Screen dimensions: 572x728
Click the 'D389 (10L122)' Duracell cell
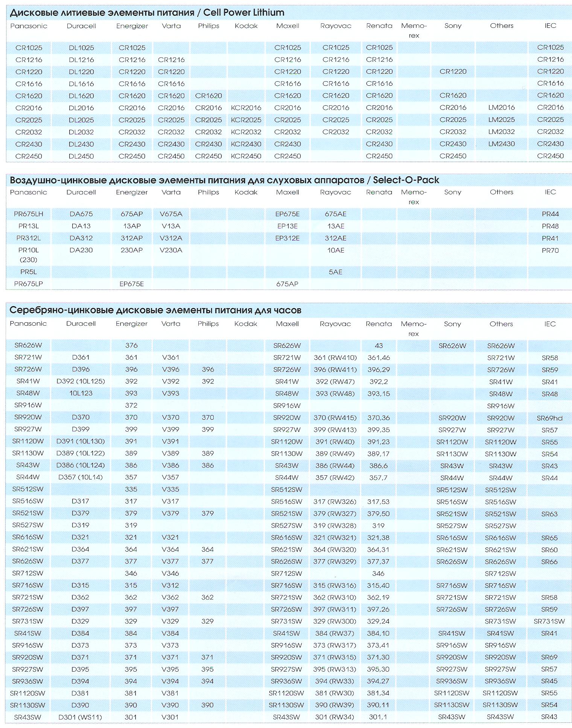click(81, 453)
